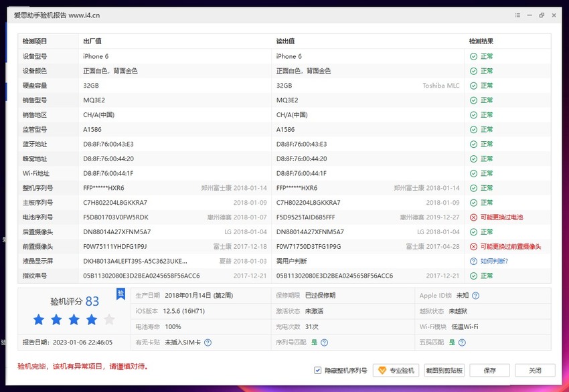Open the list menu icon in title bar
The width and height of the screenshot is (569, 392).
point(517,15)
